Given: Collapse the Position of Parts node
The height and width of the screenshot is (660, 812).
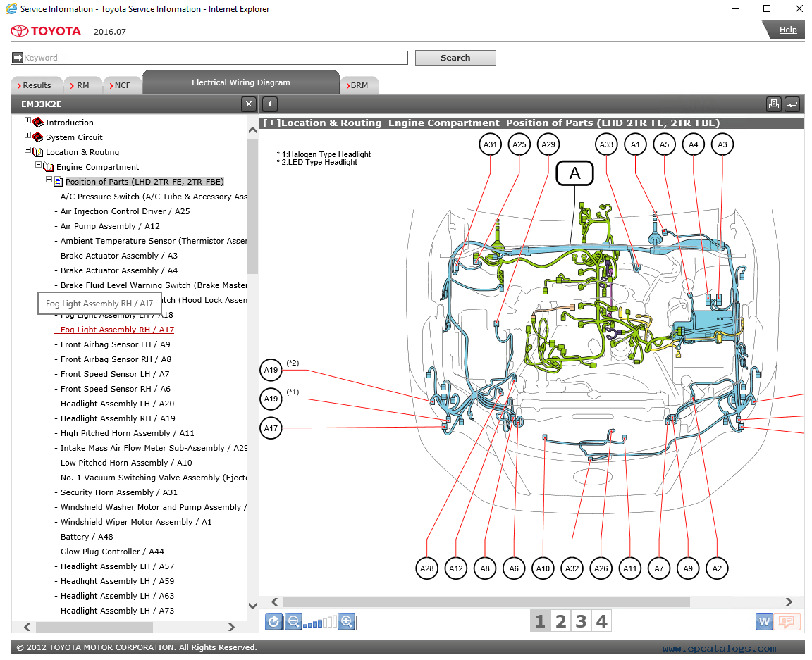Looking at the screenshot, I should tap(49, 180).
